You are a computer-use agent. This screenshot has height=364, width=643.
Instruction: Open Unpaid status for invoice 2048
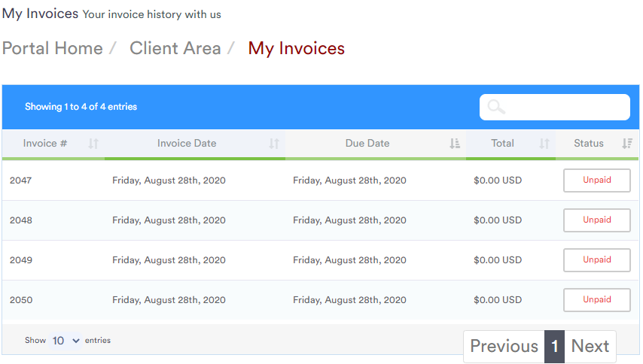pos(596,220)
